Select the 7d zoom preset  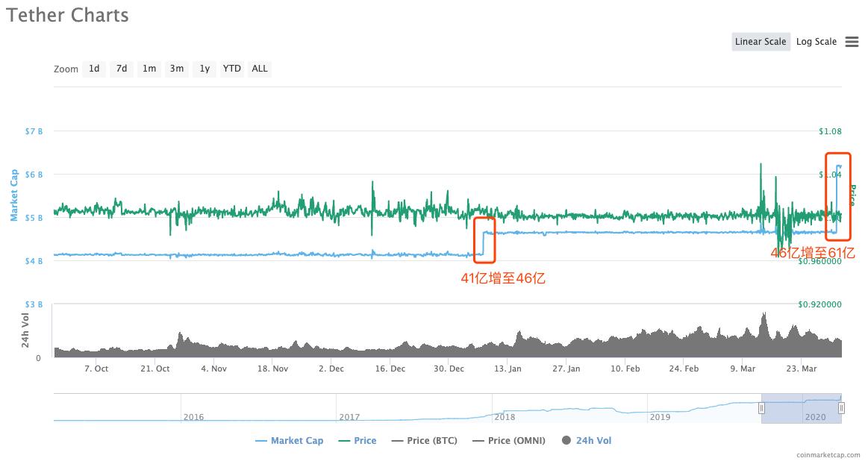tap(121, 68)
